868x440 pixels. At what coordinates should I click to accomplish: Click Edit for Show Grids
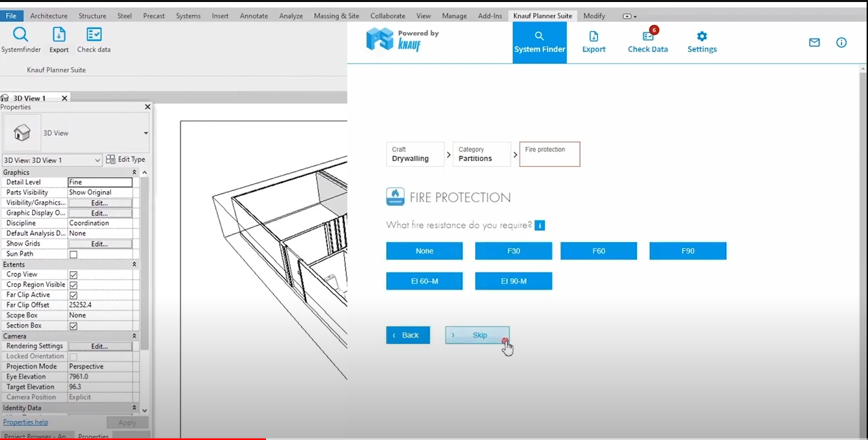click(100, 244)
